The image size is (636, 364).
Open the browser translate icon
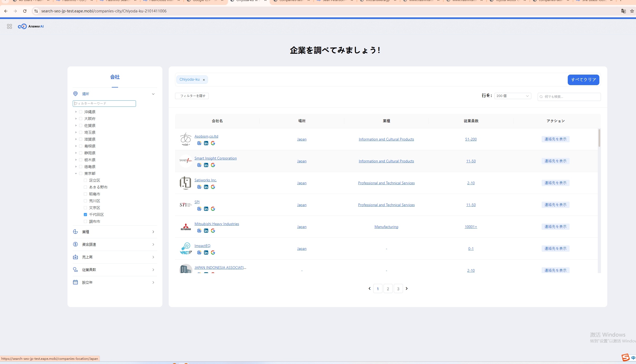tap(623, 11)
